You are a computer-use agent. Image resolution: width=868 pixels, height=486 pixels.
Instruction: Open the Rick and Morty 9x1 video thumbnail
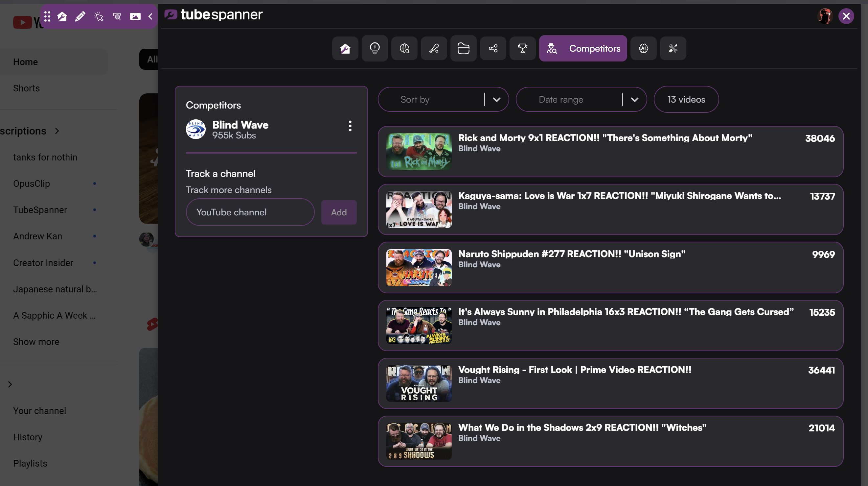pos(419,152)
